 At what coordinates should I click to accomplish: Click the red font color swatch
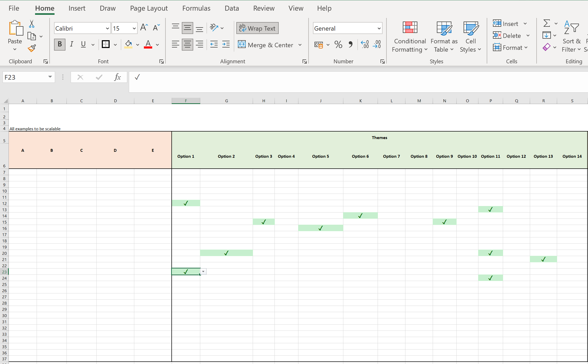click(148, 44)
